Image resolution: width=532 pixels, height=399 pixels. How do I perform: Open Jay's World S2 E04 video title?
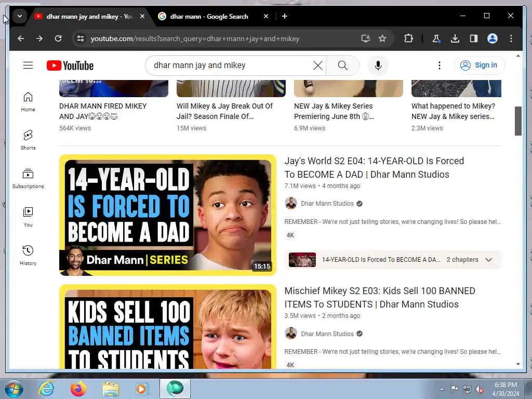pos(374,168)
